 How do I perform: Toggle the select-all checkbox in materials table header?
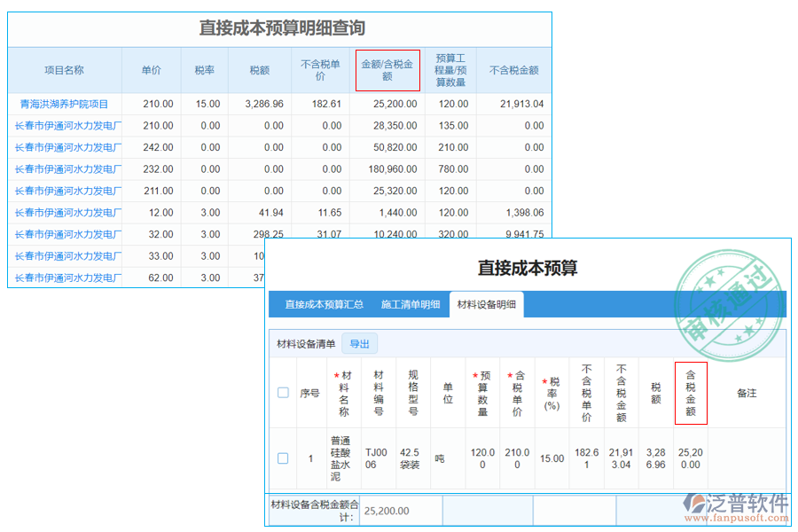(x=283, y=393)
